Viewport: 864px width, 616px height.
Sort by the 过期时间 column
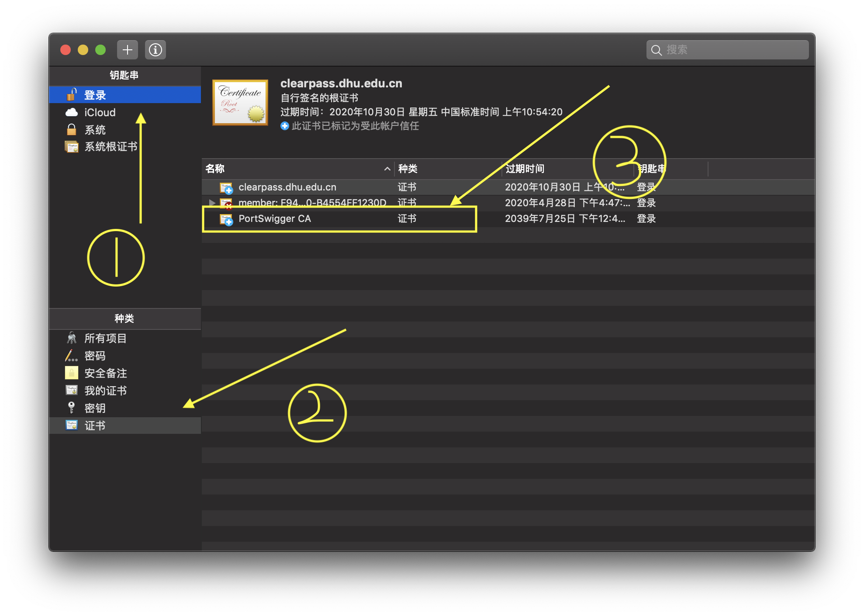524,169
